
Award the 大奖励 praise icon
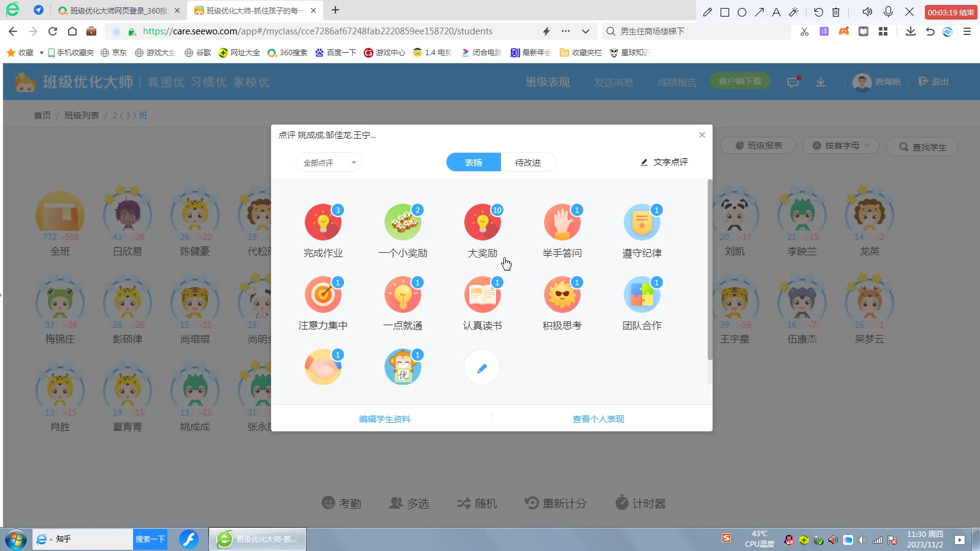[483, 222]
